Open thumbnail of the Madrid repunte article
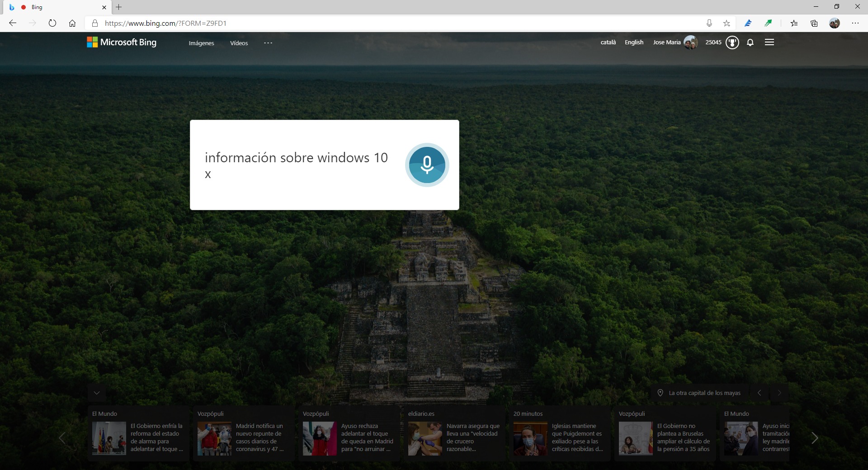 click(x=214, y=438)
